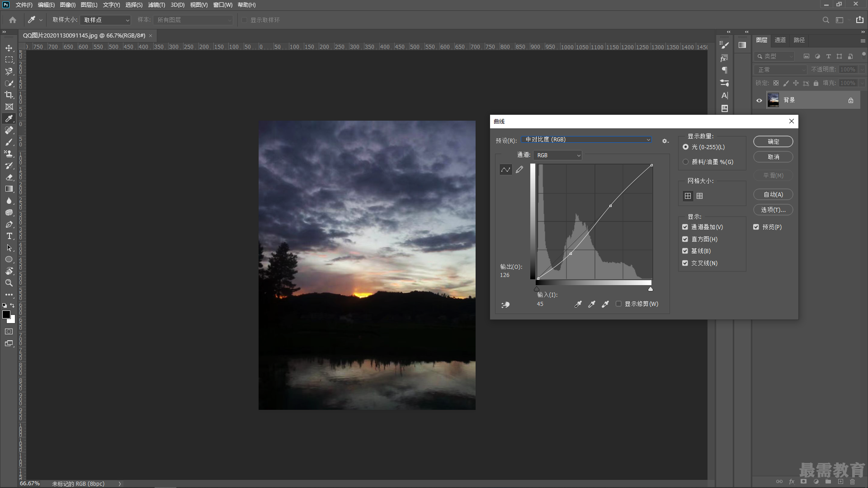868x488 pixels.
Task: Select the Brush tool
Action: tap(9, 142)
